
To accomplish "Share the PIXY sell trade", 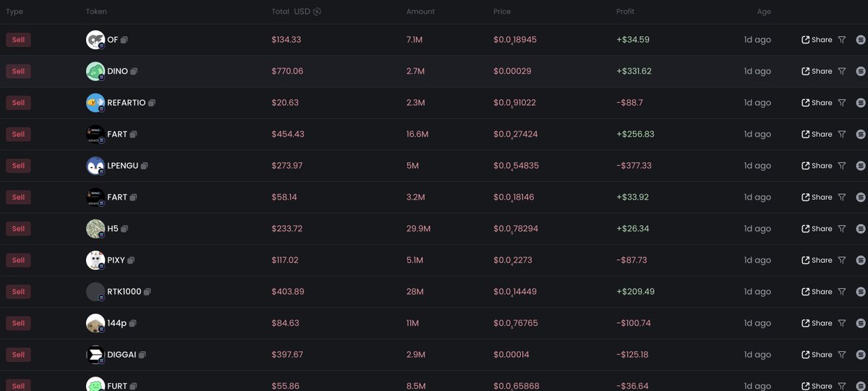I will coord(817,260).
